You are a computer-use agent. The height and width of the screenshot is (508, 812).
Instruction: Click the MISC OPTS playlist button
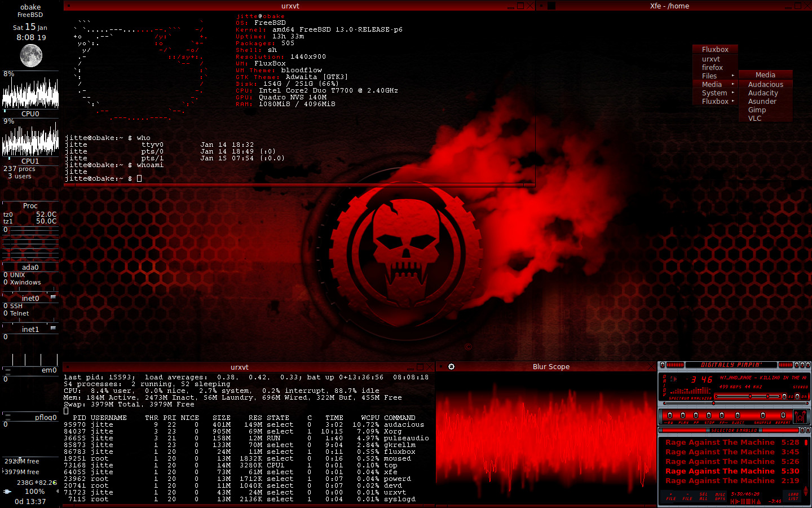720,497
